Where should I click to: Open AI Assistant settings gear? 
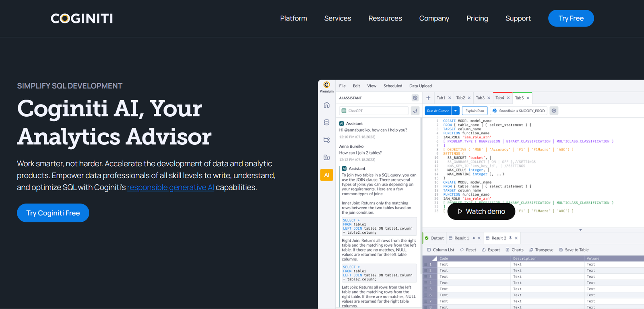coord(415,98)
